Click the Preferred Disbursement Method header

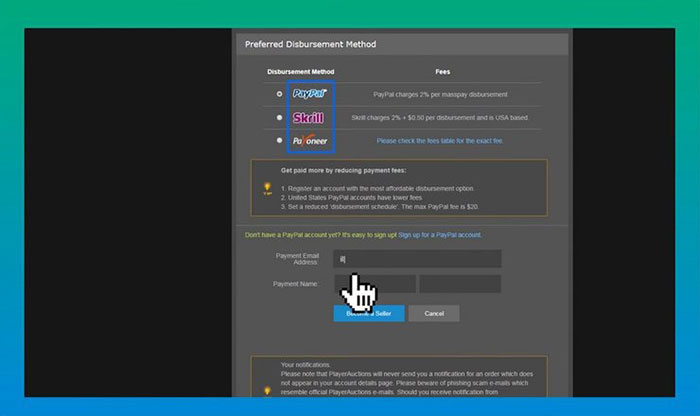point(311,45)
